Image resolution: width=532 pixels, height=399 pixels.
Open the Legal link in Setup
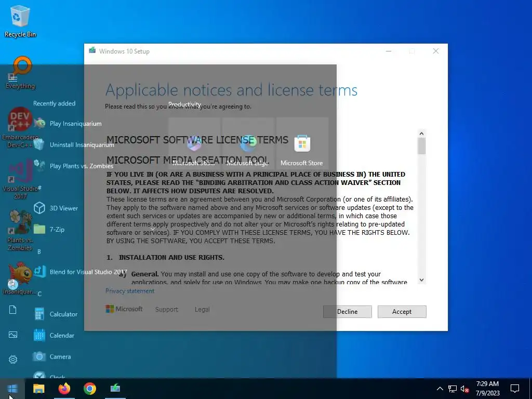[202, 310]
